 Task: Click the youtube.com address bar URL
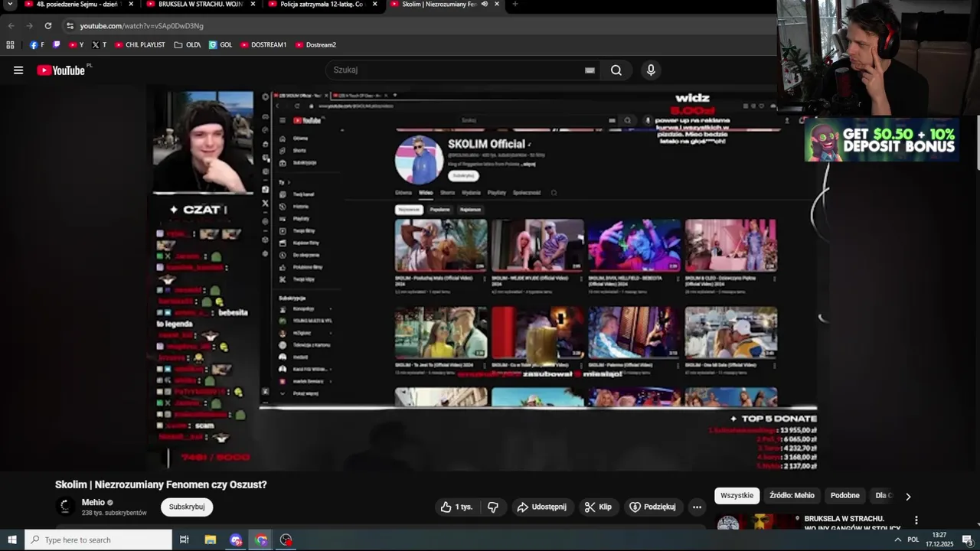click(x=142, y=26)
